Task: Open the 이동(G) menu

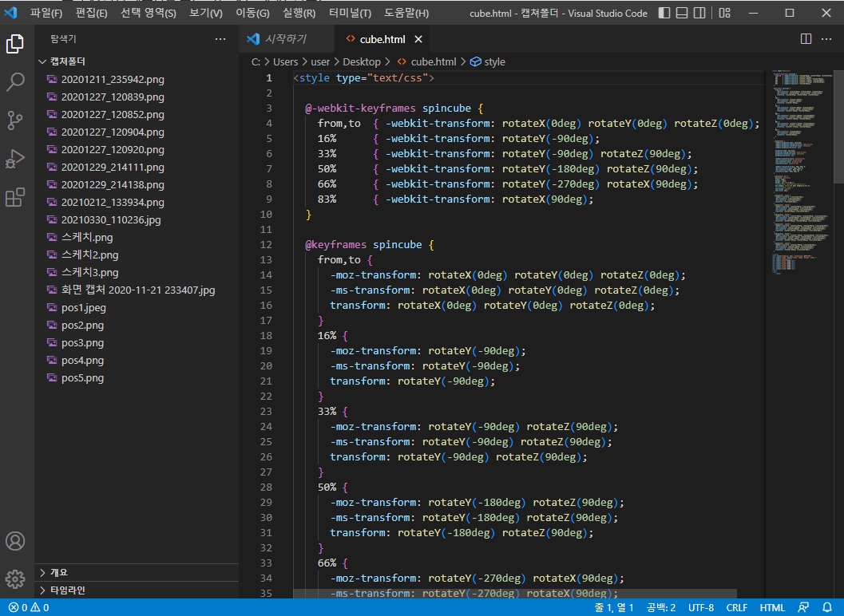Action: pyautogui.click(x=252, y=13)
